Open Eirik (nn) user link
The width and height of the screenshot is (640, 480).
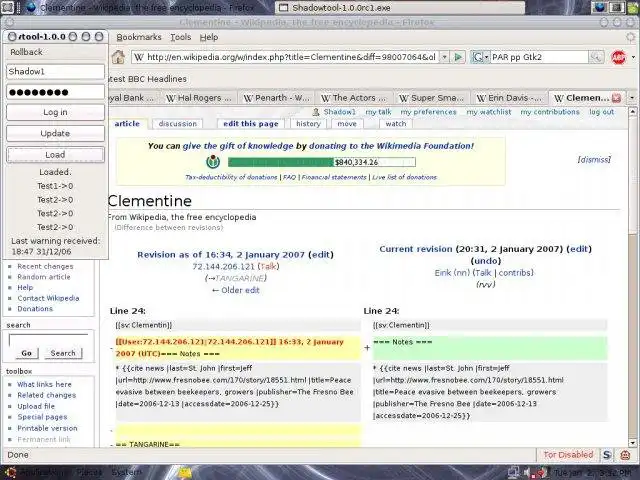(452, 273)
